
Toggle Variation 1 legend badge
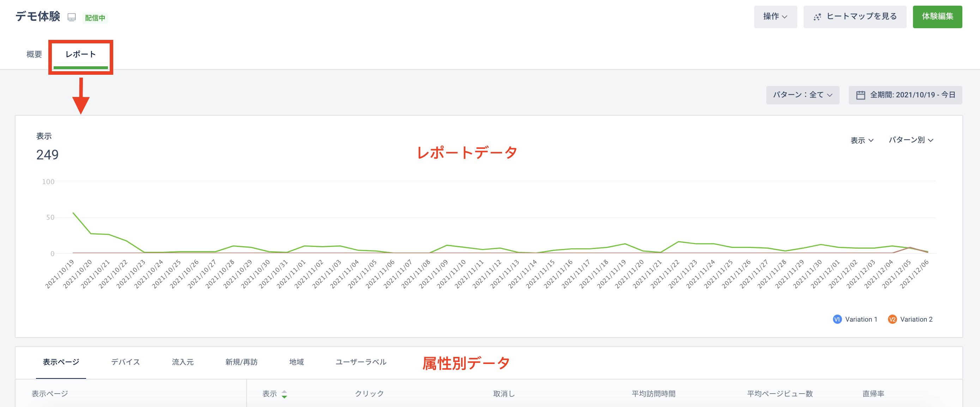(x=837, y=319)
